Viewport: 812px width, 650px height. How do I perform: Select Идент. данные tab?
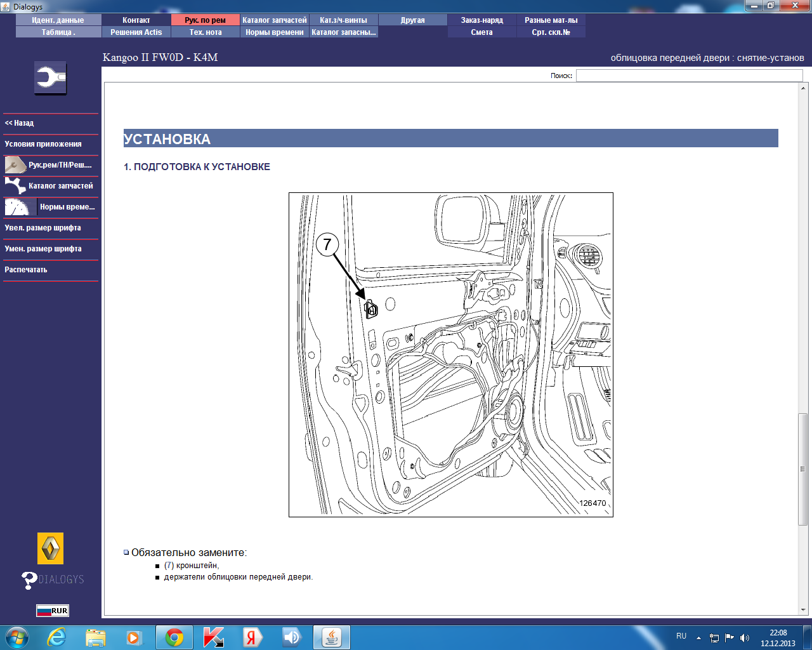point(58,20)
